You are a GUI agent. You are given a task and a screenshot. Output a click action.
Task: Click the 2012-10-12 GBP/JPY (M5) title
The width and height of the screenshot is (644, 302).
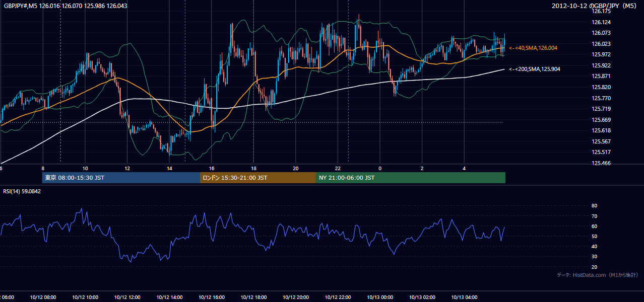coord(595,6)
